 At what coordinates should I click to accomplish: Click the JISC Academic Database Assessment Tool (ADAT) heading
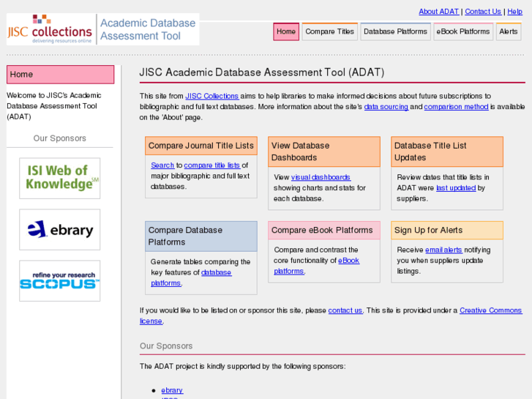[x=262, y=72]
